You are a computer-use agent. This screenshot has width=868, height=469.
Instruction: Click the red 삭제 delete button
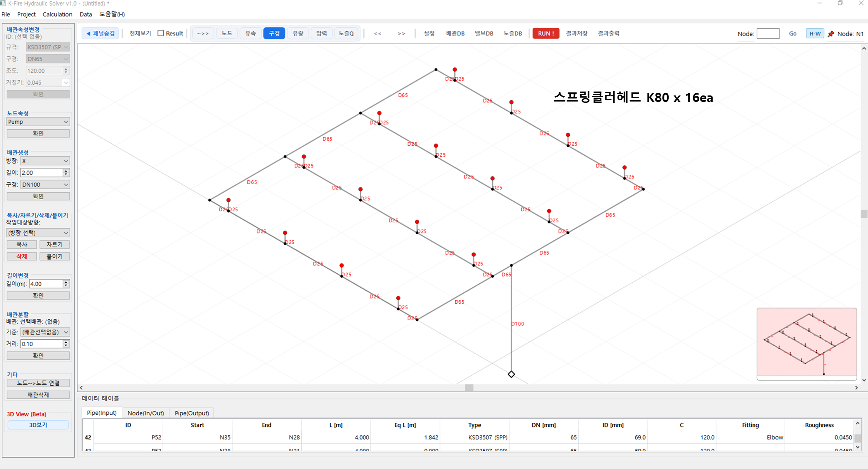[x=22, y=256]
